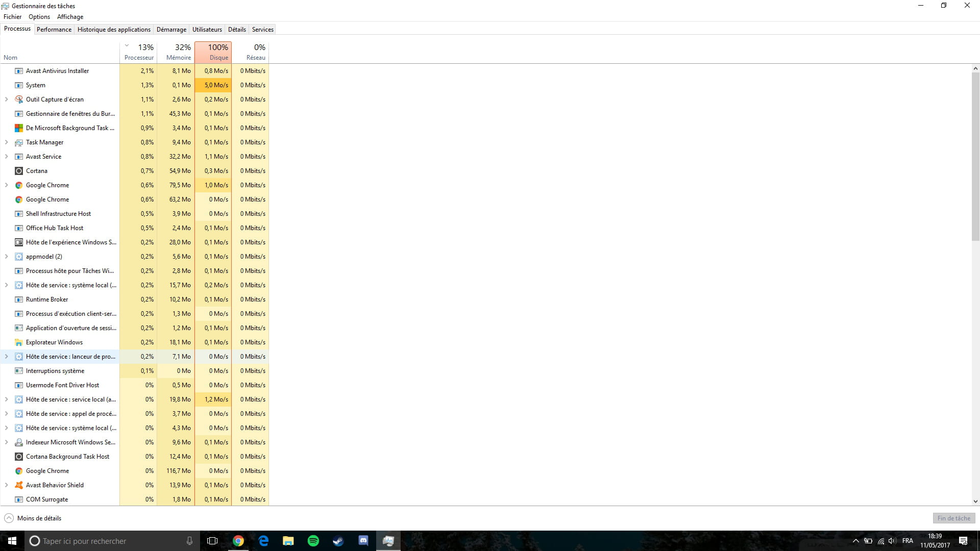The width and height of the screenshot is (980, 551).
Task: Expand Hôte de service : lancer de pro... row
Action: [x=7, y=357]
